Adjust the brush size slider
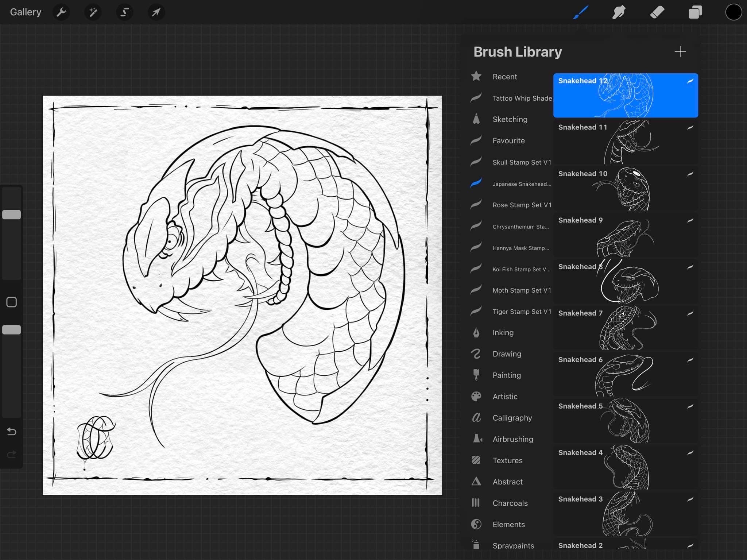This screenshot has height=560, width=747. point(11,214)
